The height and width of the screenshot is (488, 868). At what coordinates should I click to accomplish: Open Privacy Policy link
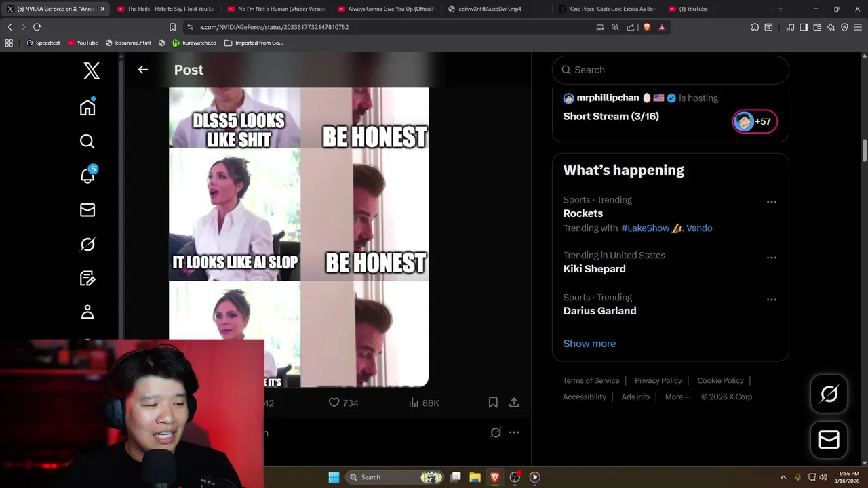point(658,381)
